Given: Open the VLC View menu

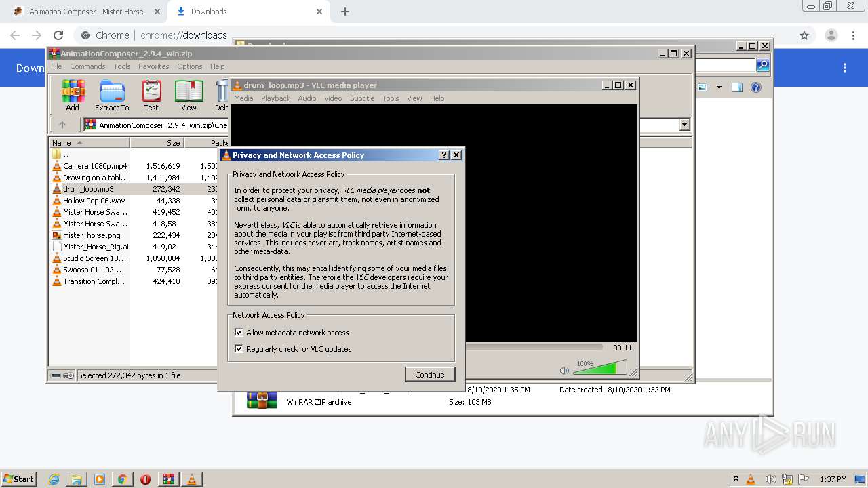Looking at the screenshot, I should [414, 98].
